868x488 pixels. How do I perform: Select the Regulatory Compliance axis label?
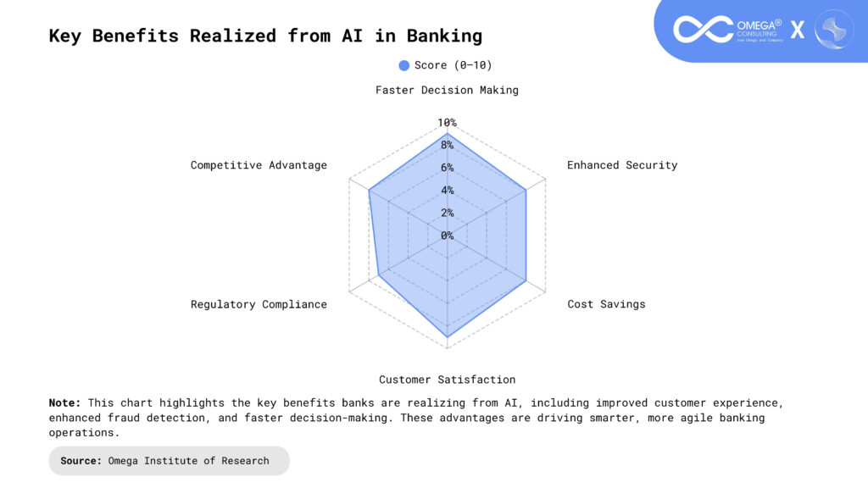(x=259, y=304)
